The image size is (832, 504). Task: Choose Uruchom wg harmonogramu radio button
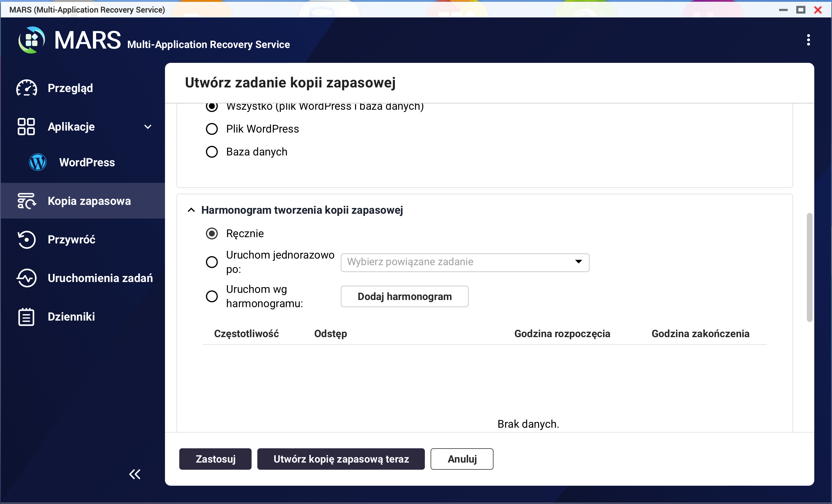point(212,296)
